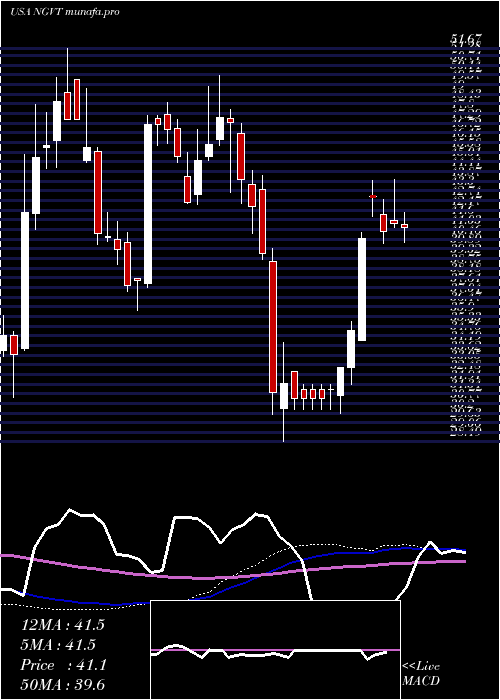Click the 'Price : 41.1' label
Viewport: 500px width, 700px height.
coord(63,665)
